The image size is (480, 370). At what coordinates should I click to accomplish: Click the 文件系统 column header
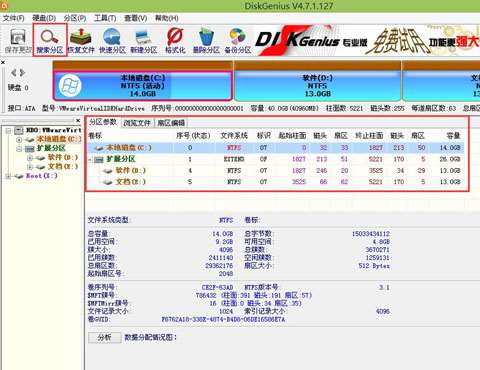[x=234, y=136]
